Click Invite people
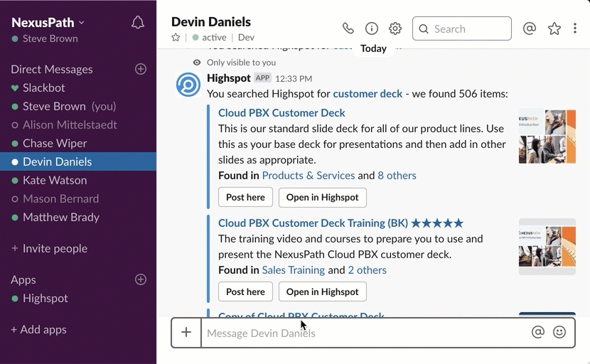Screen dimensions: 590x364 (x=49, y=248)
